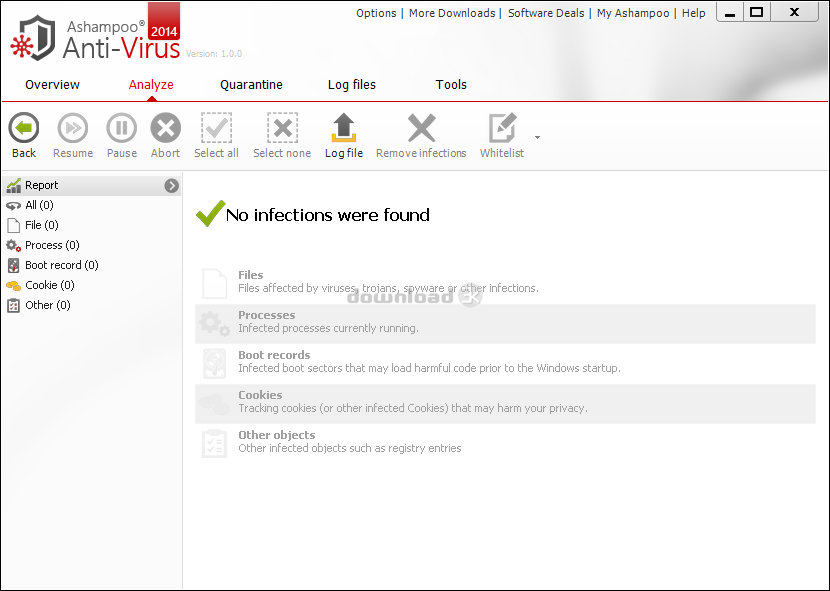Click the Files category row
Image resolution: width=830 pixels, height=591 pixels.
506,282
